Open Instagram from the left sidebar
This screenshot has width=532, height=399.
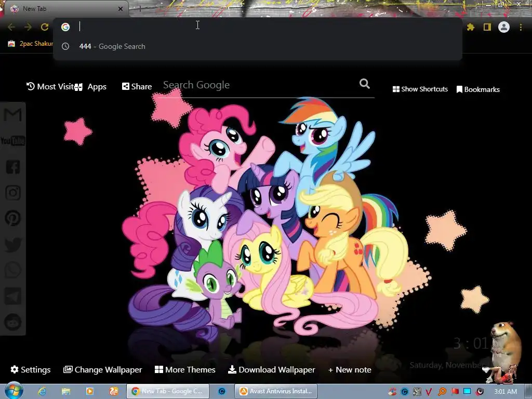13,192
